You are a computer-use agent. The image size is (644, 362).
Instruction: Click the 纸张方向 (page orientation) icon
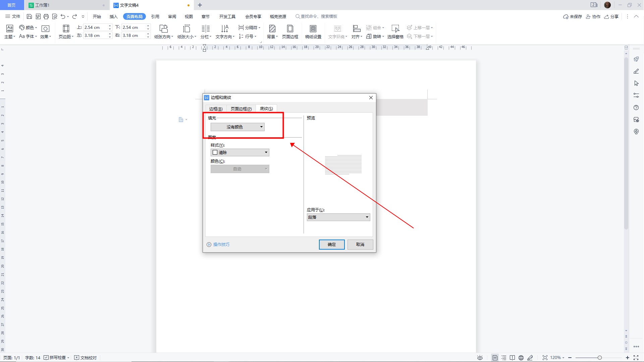tap(163, 29)
